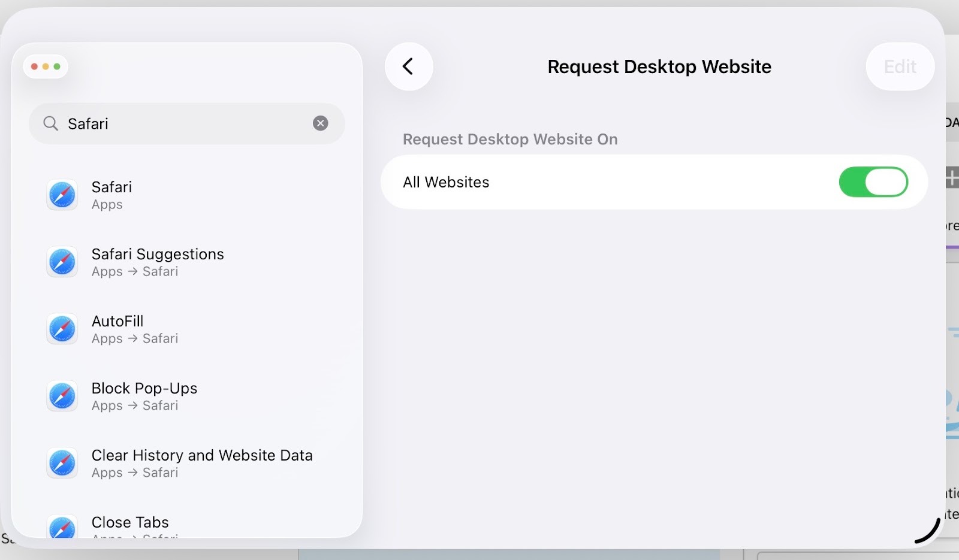The width and height of the screenshot is (959, 560).
Task: Open Clear History and Website Data
Action: click(202, 456)
